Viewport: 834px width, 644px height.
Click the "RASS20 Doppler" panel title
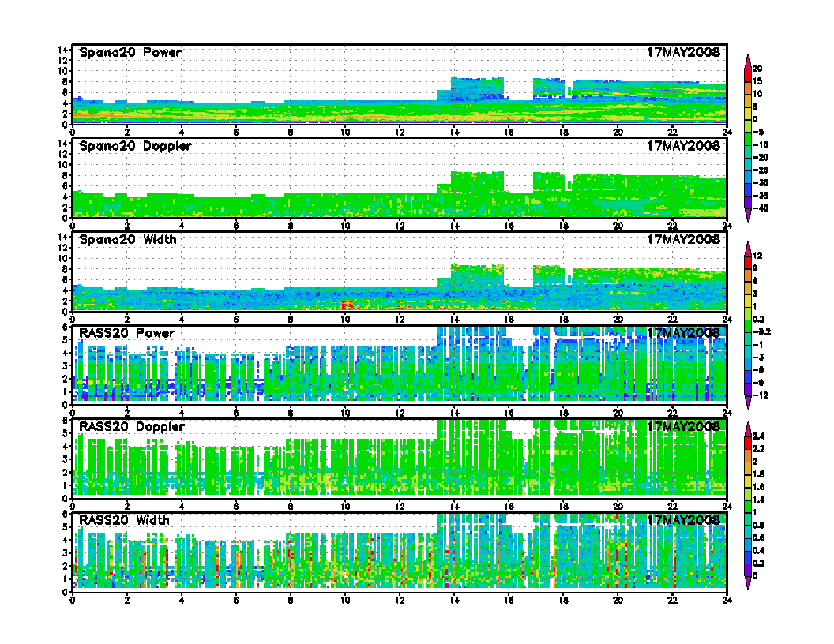[x=131, y=427]
